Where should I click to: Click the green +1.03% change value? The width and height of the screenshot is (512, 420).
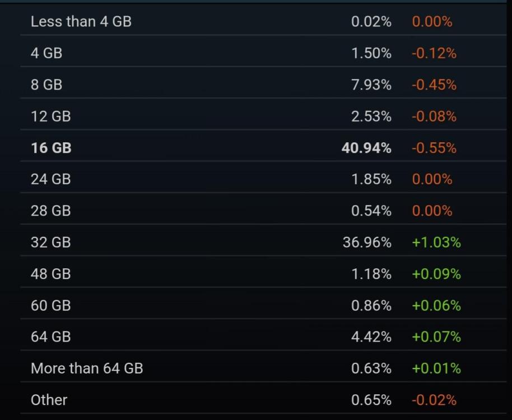tap(436, 242)
